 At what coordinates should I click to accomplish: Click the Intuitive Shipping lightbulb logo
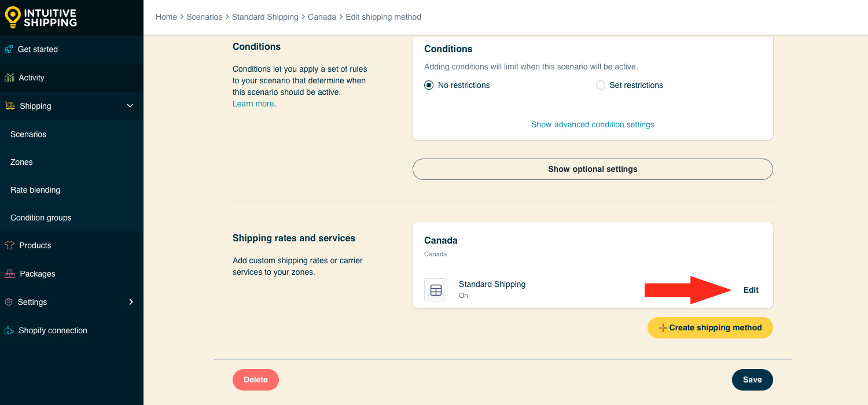pos(13,17)
